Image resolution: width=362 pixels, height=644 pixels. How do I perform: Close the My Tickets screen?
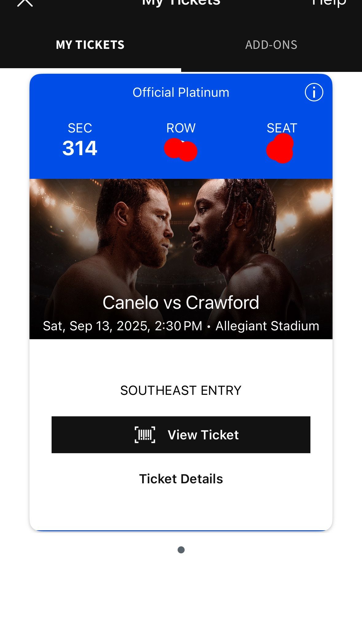point(25,2)
